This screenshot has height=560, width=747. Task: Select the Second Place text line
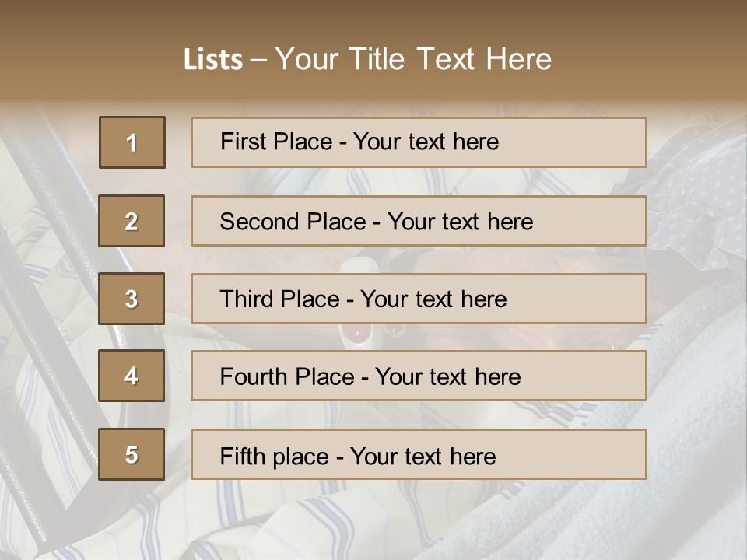[x=376, y=222]
